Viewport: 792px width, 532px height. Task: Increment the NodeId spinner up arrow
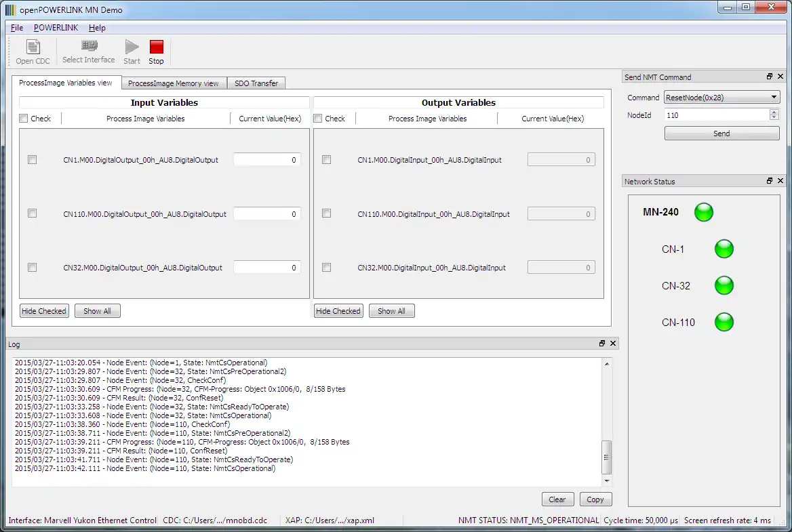pos(774,112)
